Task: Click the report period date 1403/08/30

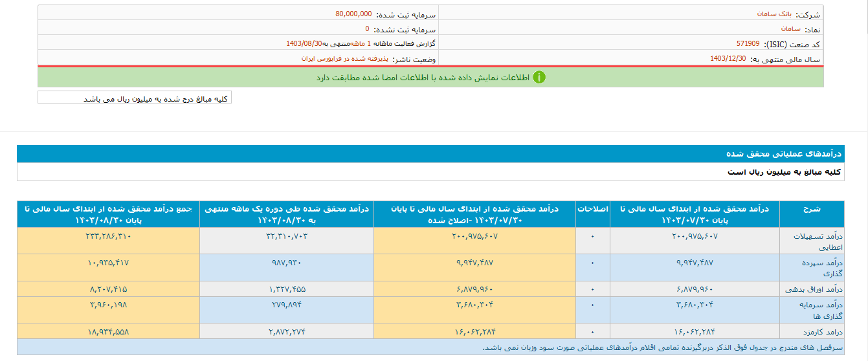Action: pyautogui.click(x=304, y=43)
